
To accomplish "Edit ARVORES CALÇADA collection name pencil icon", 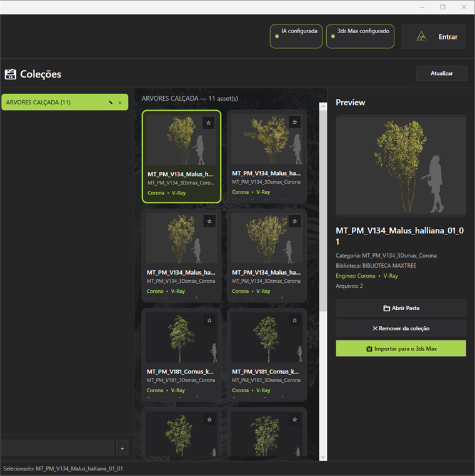I will click(x=111, y=103).
